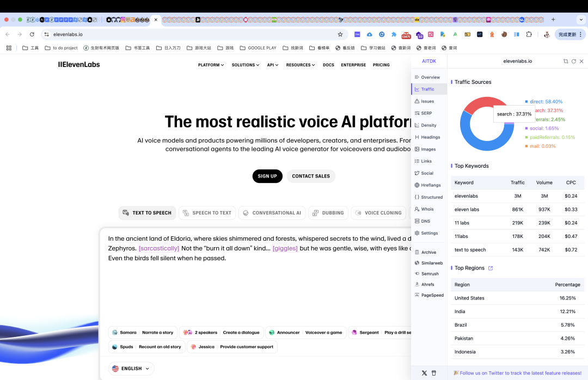Click the AITDK panel refresh icon
This screenshot has height=380, width=588.
click(574, 61)
